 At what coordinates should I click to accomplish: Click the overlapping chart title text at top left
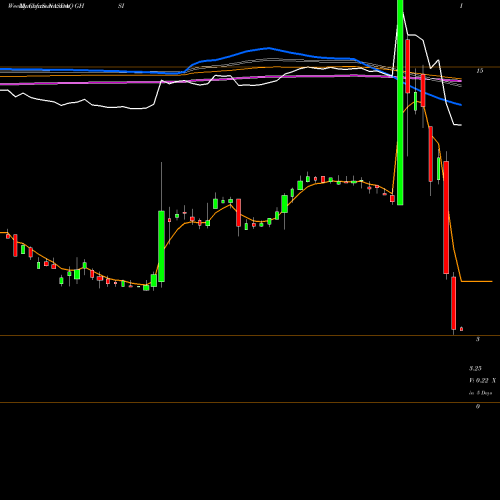(46, 6)
